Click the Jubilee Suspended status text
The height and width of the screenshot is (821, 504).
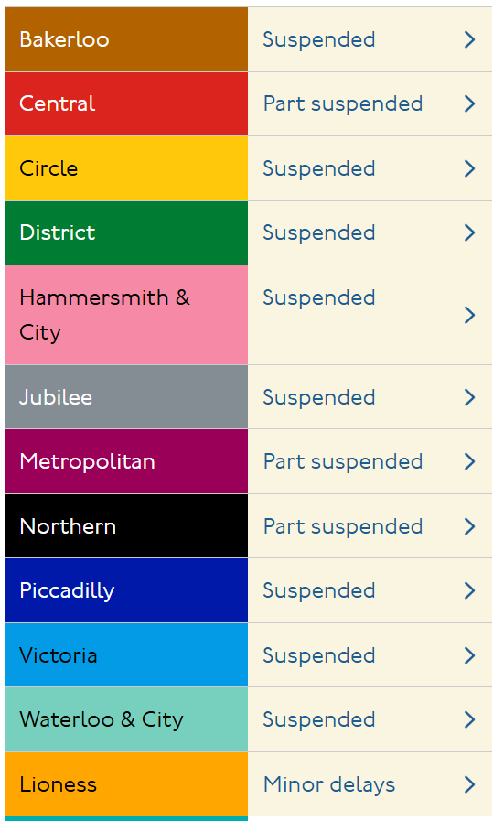pos(319,397)
